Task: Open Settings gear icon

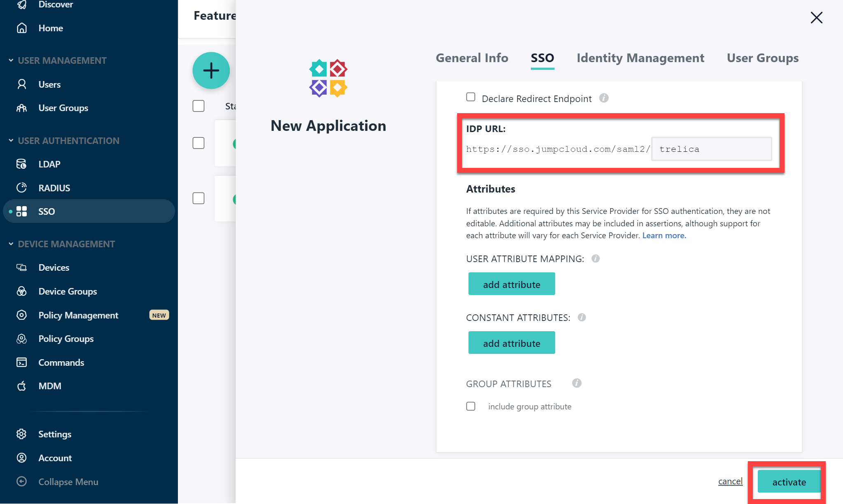Action: [x=22, y=434]
